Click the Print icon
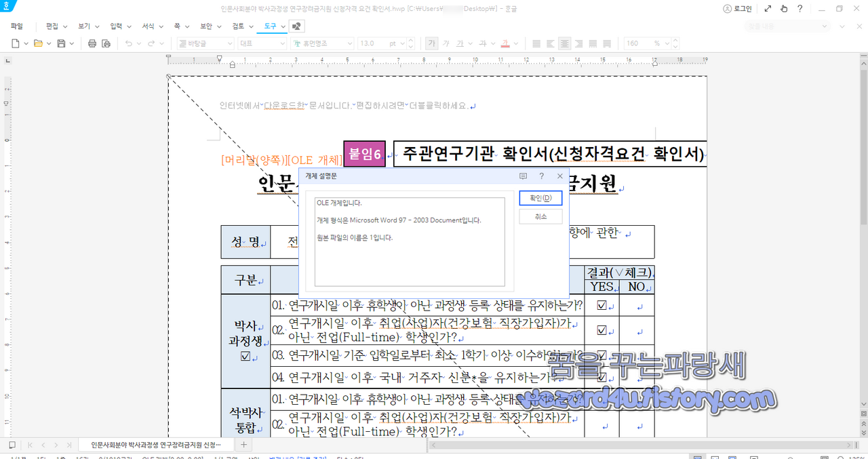Viewport: 868px width, 459px height. click(x=91, y=43)
